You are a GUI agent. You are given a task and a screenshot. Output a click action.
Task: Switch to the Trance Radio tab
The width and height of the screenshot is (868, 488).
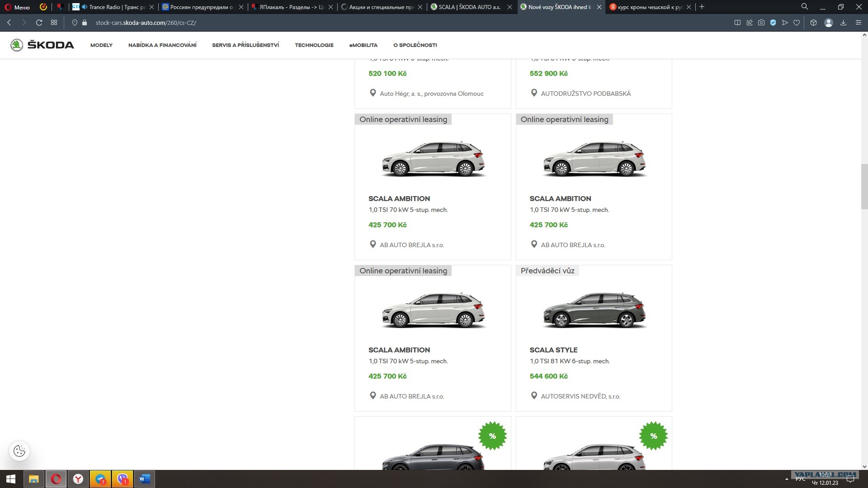113,7
